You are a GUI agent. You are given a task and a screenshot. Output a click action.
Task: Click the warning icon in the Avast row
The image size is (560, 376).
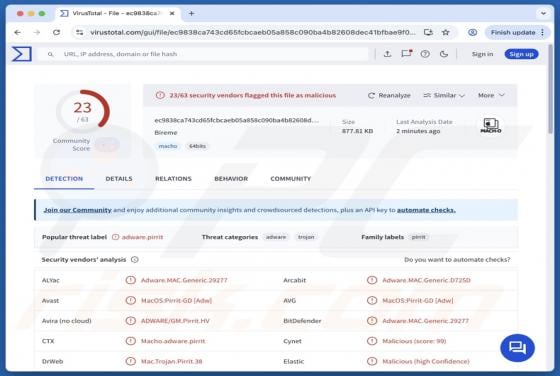click(x=131, y=300)
